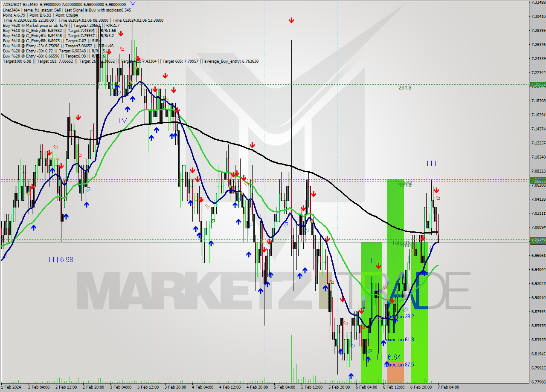Click the red sell arrow above the tallest spike
This screenshot has width=546, height=392.
pos(291,20)
